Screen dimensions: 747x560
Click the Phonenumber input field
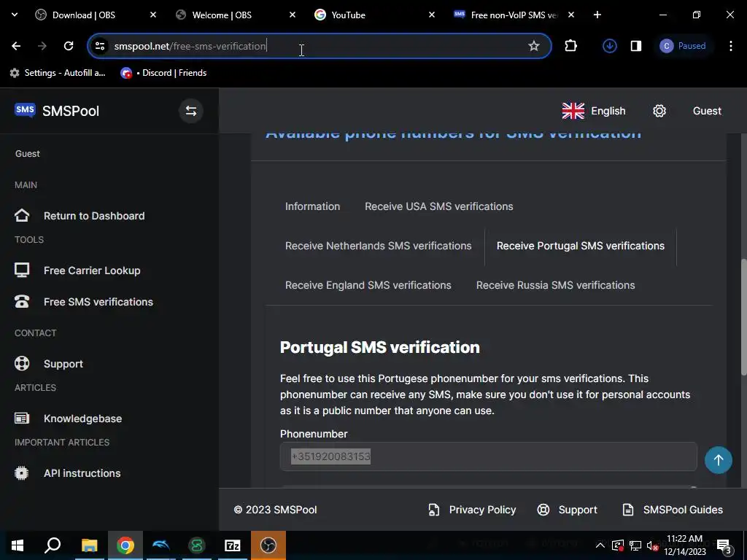488,456
